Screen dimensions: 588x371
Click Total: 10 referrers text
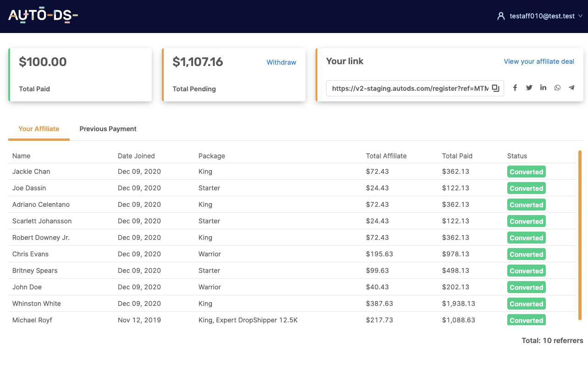(x=552, y=341)
